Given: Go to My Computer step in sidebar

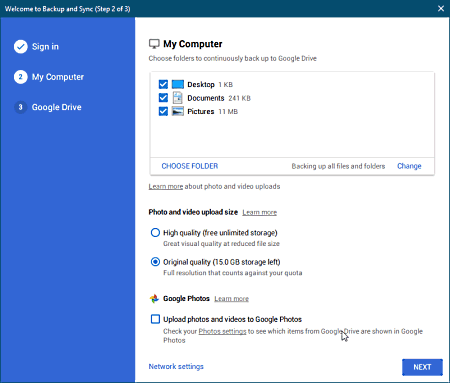Looking at the screenshot, I should [58, 77].
